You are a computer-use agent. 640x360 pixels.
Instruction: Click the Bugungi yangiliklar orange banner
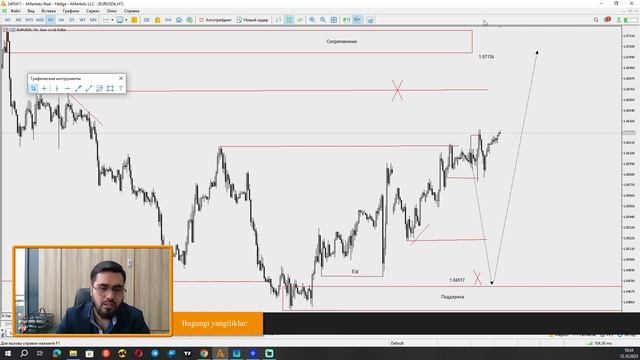[218, 324]
